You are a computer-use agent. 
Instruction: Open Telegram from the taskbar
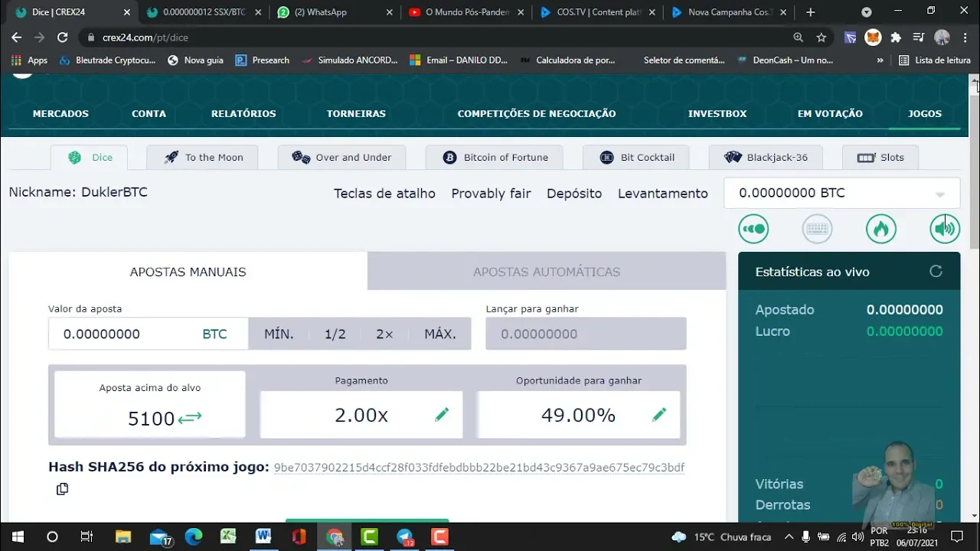click(405, 537)
